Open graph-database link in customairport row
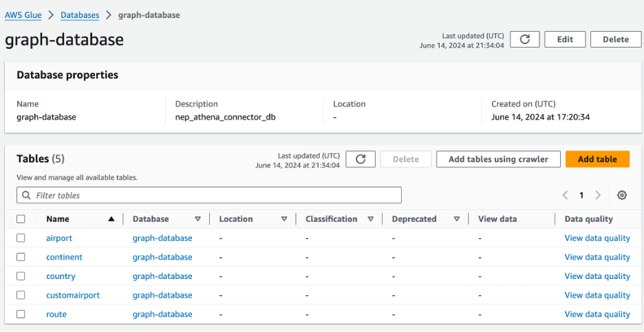The height and width of the screenshot is (332, 644). 162,295
